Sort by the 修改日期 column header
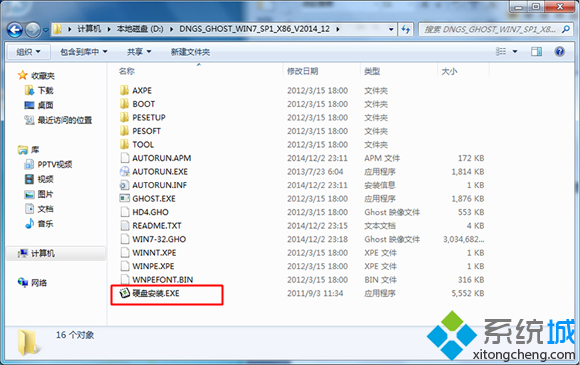The width and height of the screenshot is (580, 365). click(x=303, y=71)
